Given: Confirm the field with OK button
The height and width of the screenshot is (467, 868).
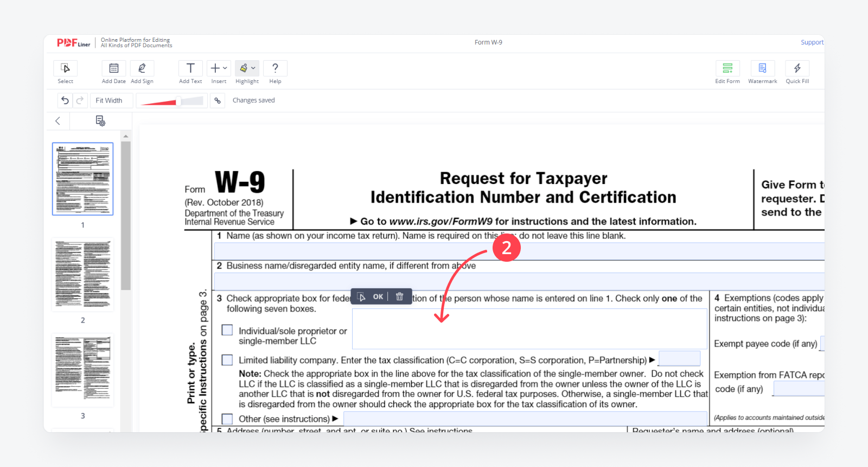Looking at the screenshot, I should pyautogui.click(x=378, y=296).
